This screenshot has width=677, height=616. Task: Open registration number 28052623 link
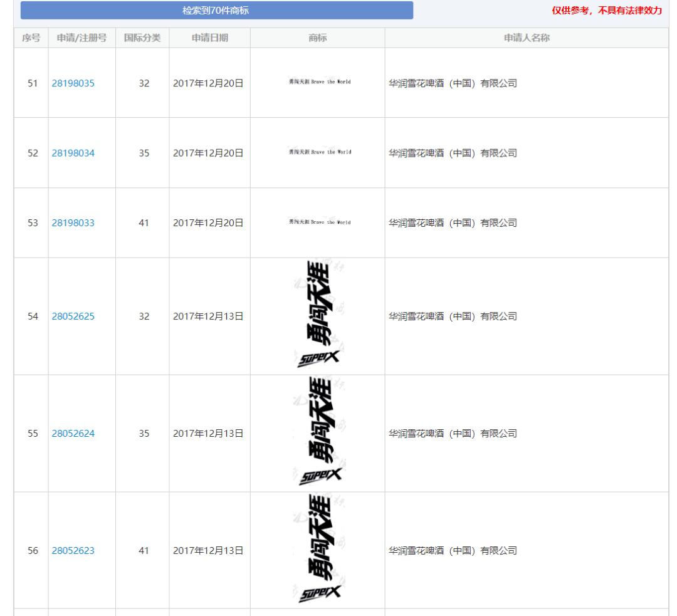73,551
